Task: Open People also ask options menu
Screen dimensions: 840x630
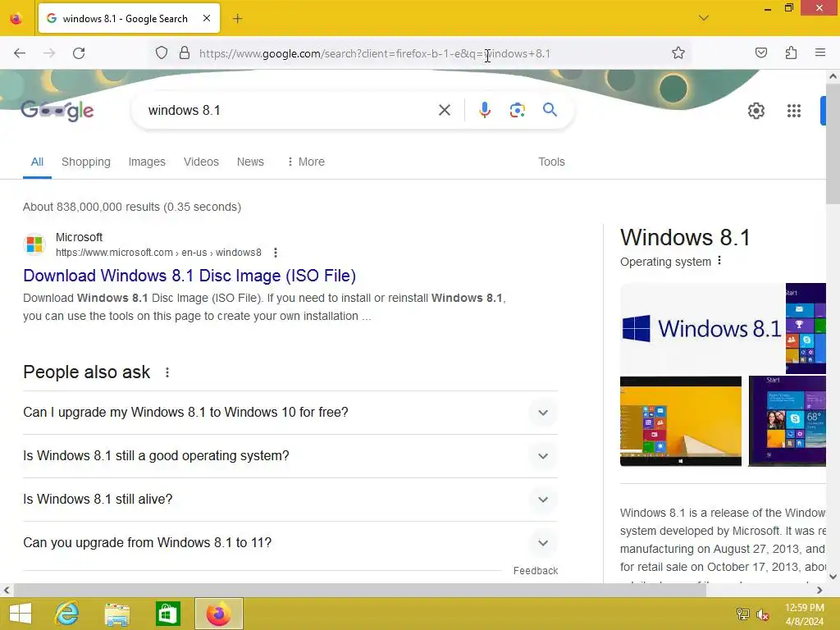Action: 167,372
